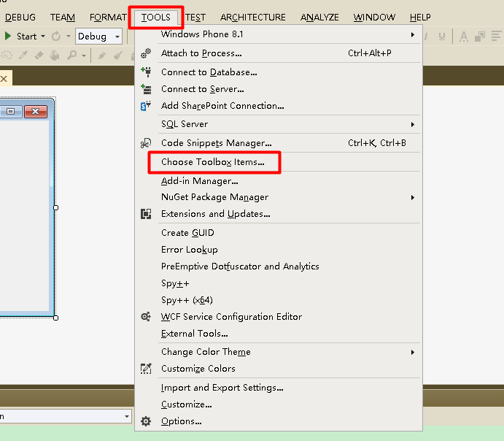
Task: Select Attach to Process menu item
Action: point(279,53)
